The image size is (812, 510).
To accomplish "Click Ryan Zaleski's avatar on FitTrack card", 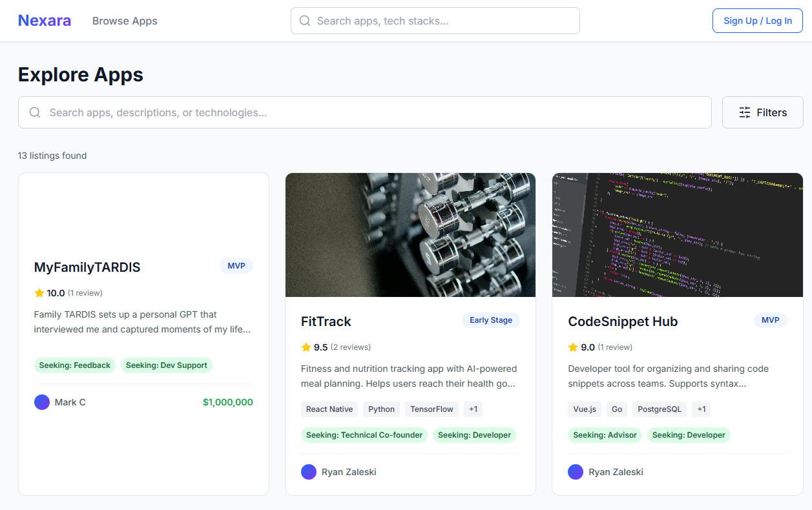I will [309, 472].
